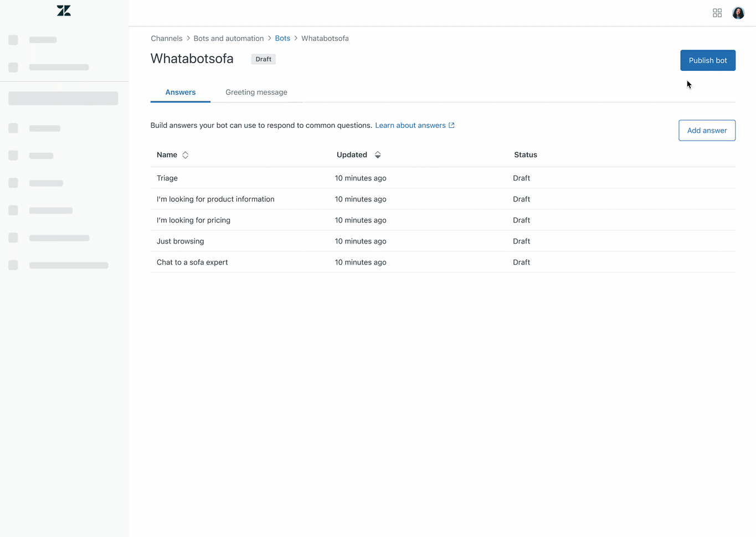Open Chat to a sofa expert answer
The image size is (756, 537).
(192, 262)
